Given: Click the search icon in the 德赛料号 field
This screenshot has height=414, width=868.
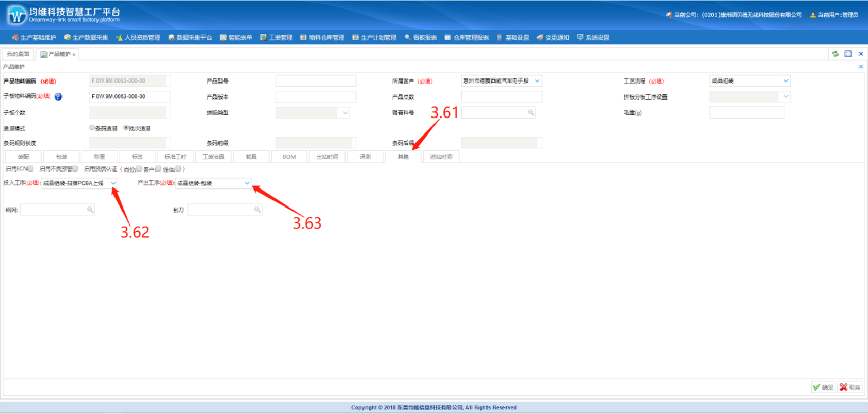Looking at the screenshot, I should (x=530, y=113).
